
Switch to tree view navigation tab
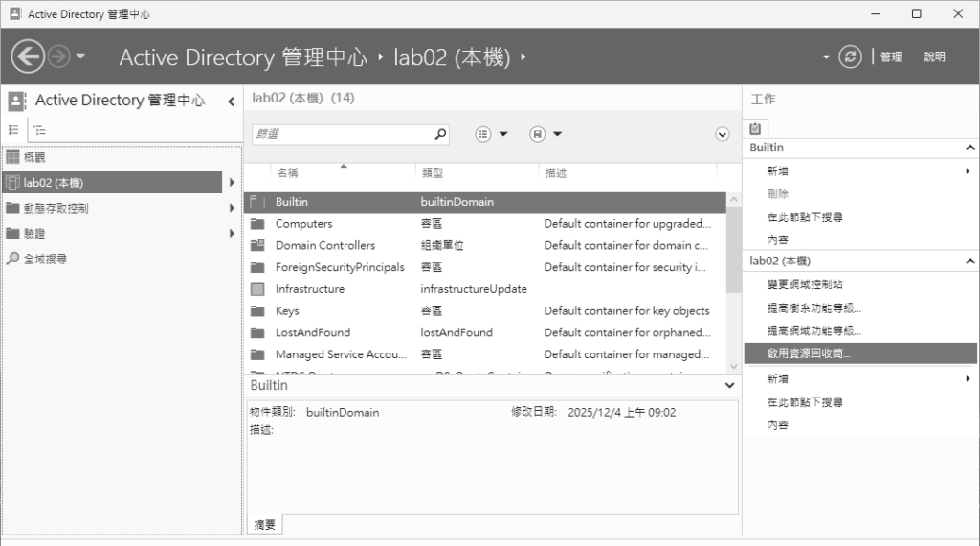tap(39, 130)
